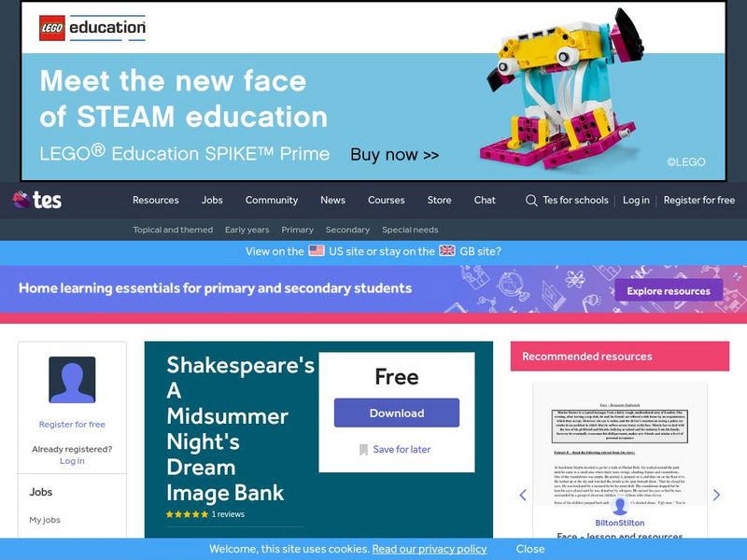Select Early years sub-navigation
The height and width of the screenshot is (560, 747).
point(247,230)
